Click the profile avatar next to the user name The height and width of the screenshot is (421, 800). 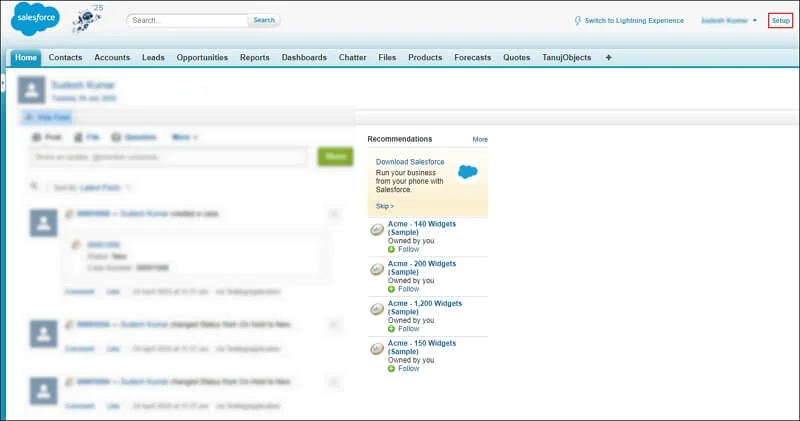[32, 90]
